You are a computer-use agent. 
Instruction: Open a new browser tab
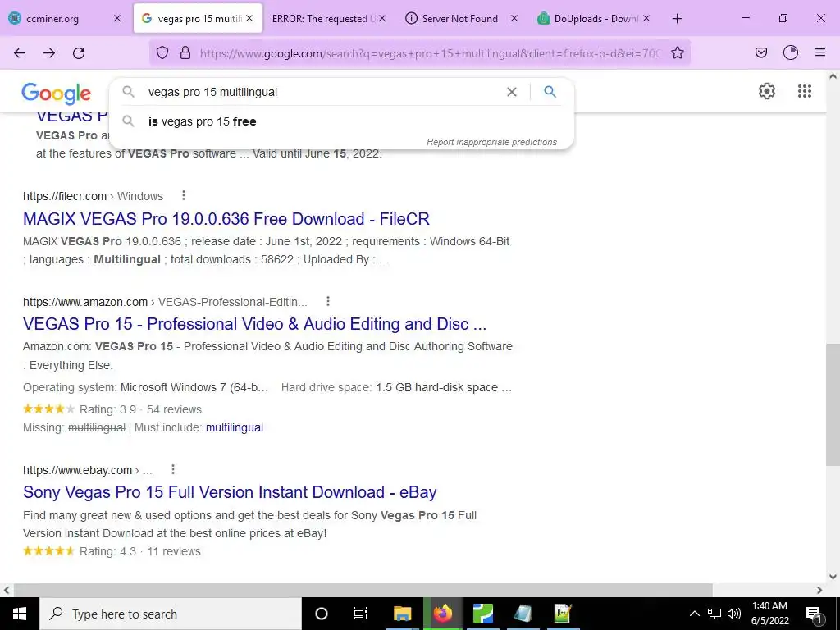(677, 19)
